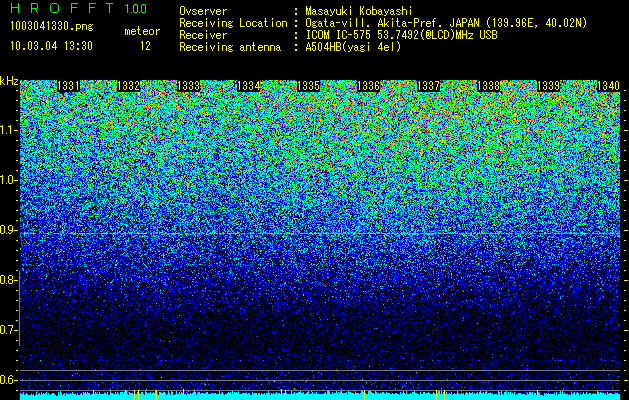Click the 'Ovserver' field label
This screenshot has width=629, height=400.
click(x=203, y=11)
